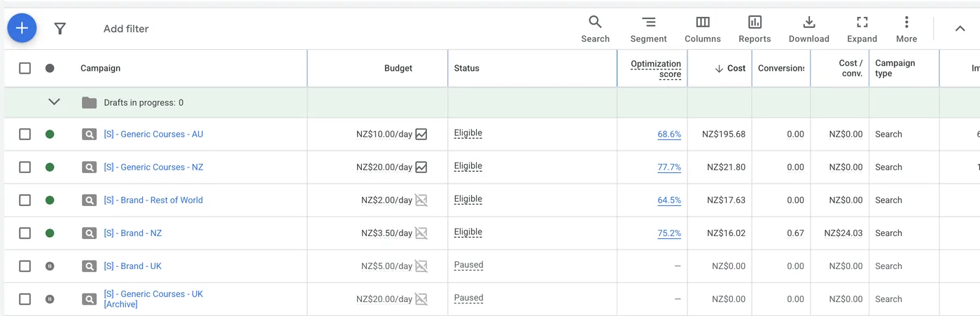This screenshot has width=980, height=316.
Task: Click the Optimization score column header
Action: 656,69
